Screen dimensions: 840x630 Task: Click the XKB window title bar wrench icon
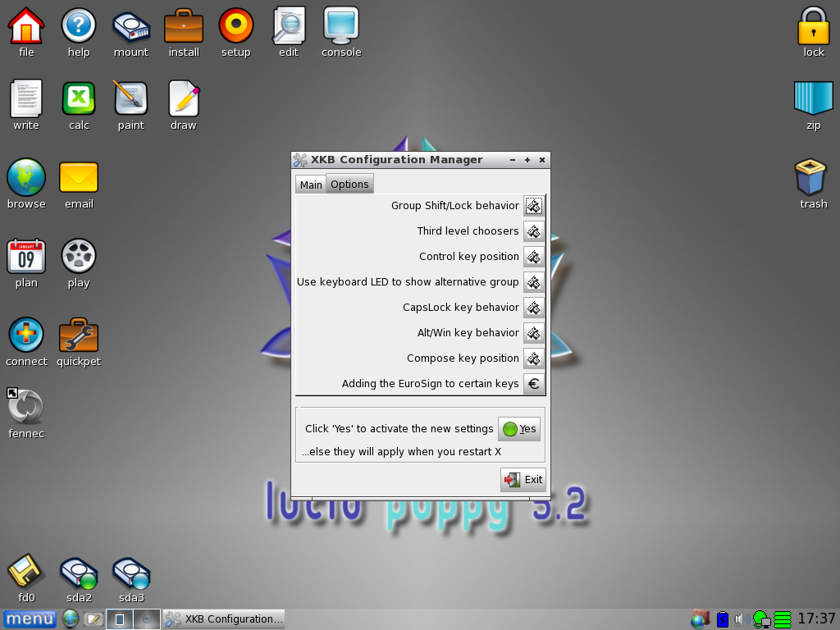pos(300,160)
